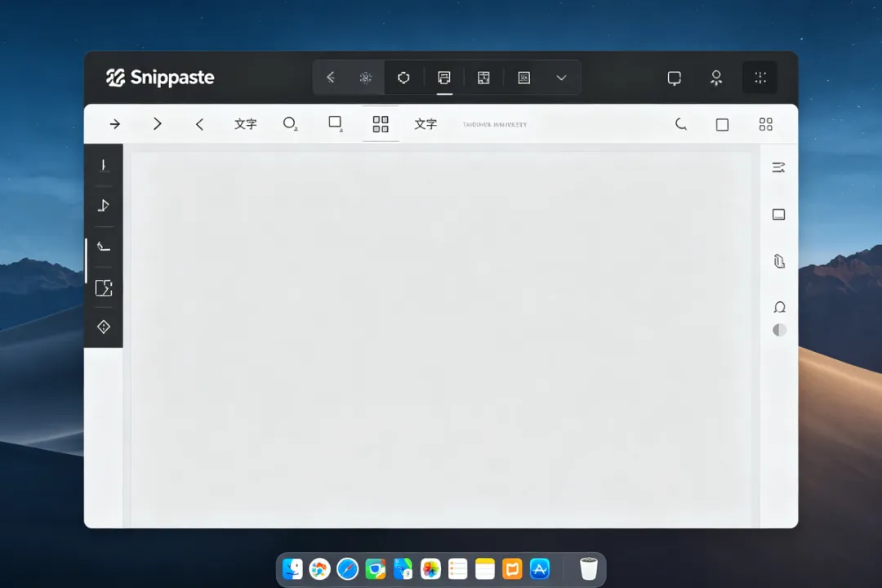Open App Store from the dock
The width and height of the screenshot is (882, 588).
coord(540,569)
